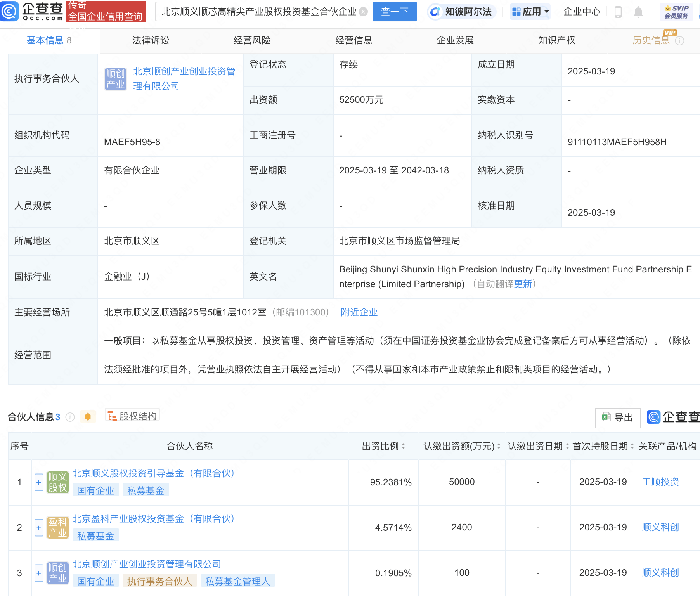Click info icon next to 合伙人信息
Image resolution: width=700 pixels, height=596 pixels.
coord(70,417)
